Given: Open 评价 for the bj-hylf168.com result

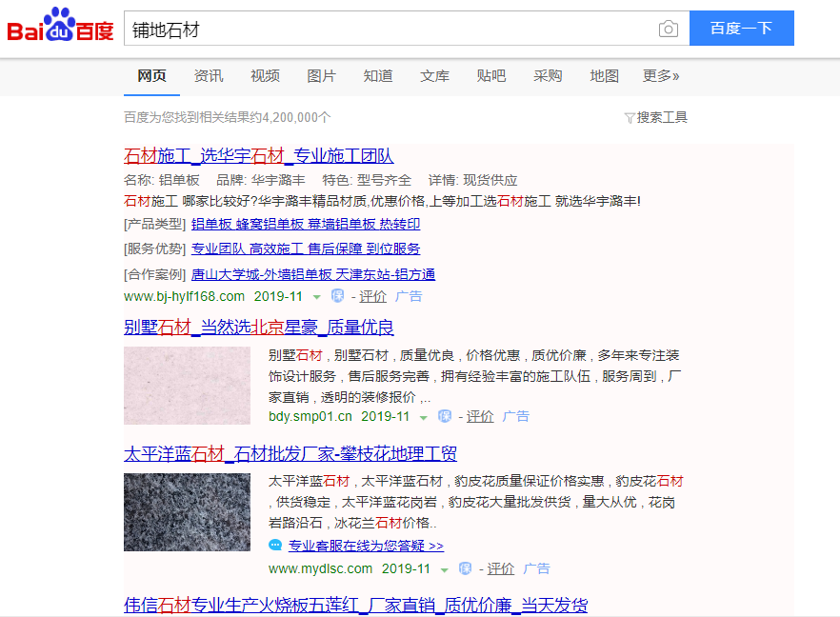Looking at the screenshot, I should pos(372,296).
